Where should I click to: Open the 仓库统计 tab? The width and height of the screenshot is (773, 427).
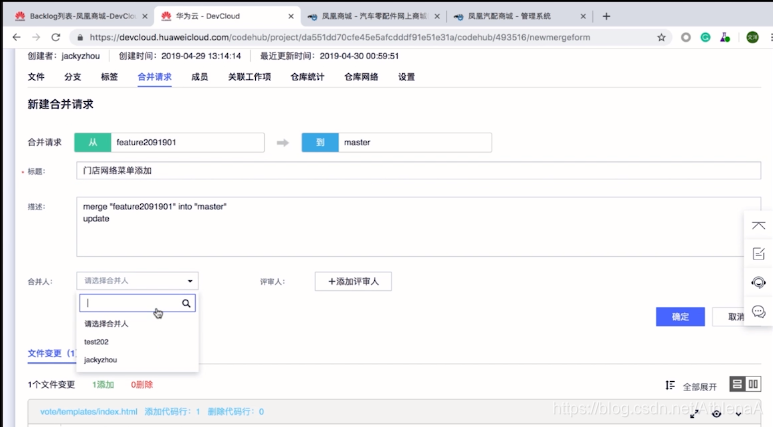coord(308,77)
